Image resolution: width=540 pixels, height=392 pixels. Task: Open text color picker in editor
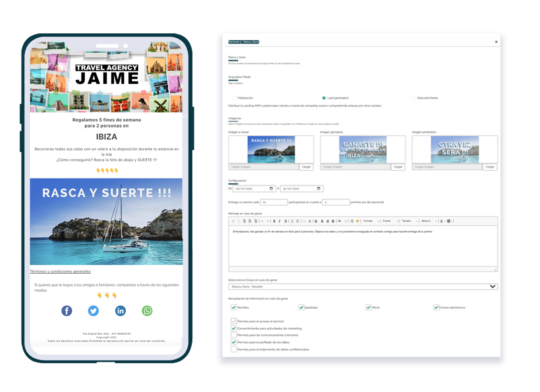(442, 221)
